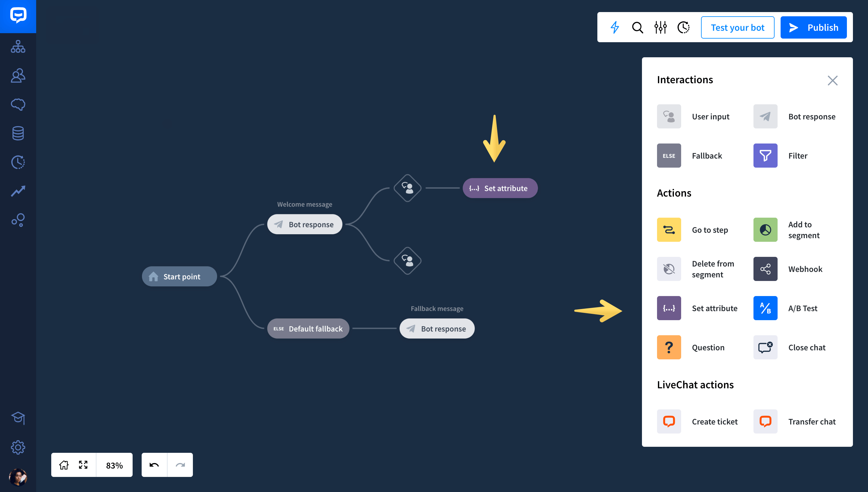Open version history clock in toolbar
Viewport: 868px width, 492px height.
pyautogui.click(x=683, y=27)
